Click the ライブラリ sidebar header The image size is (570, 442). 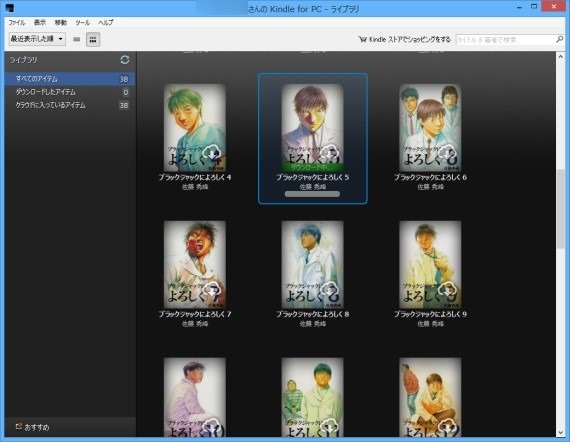tap(23, 60)
